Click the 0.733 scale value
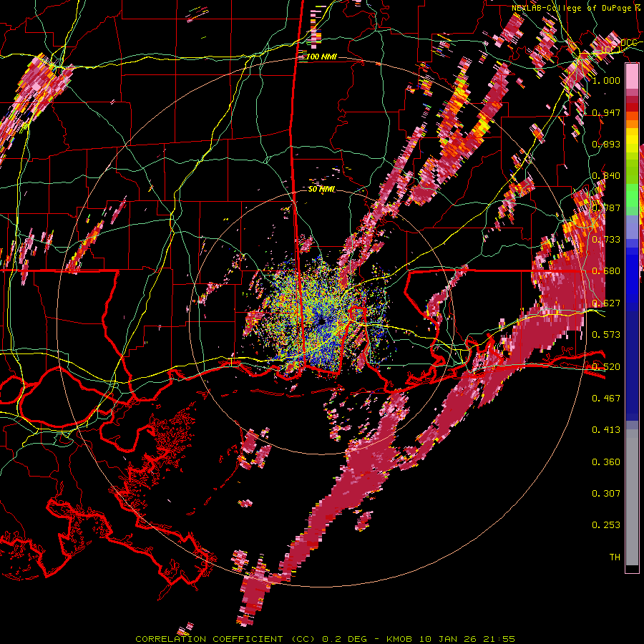The image size is (644, 644). point(606,240)
